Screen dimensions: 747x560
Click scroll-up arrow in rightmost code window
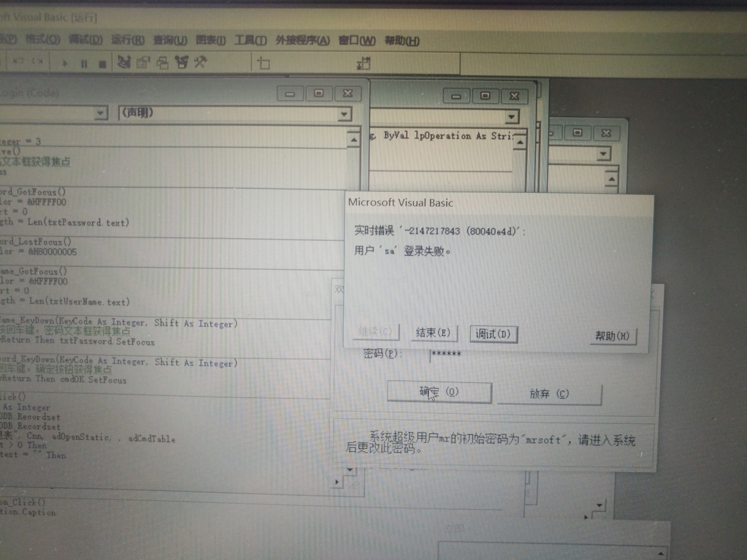(x=611, y=180)
